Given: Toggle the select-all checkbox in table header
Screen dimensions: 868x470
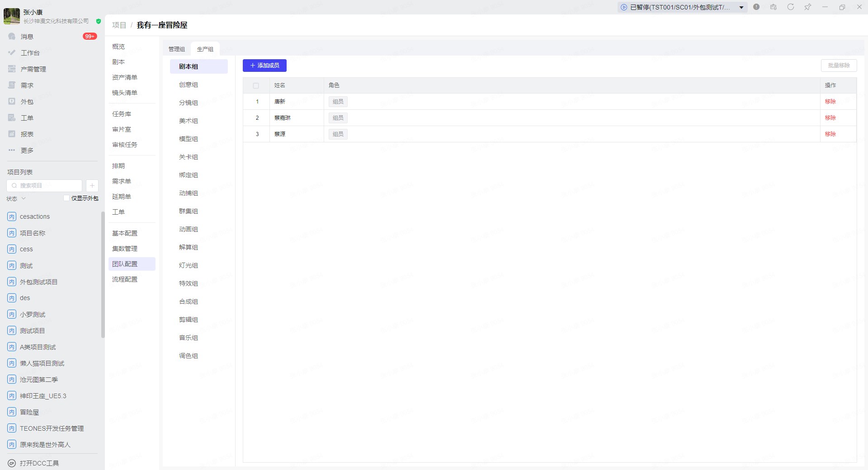Looking at the screenshot, I should 256,85.
